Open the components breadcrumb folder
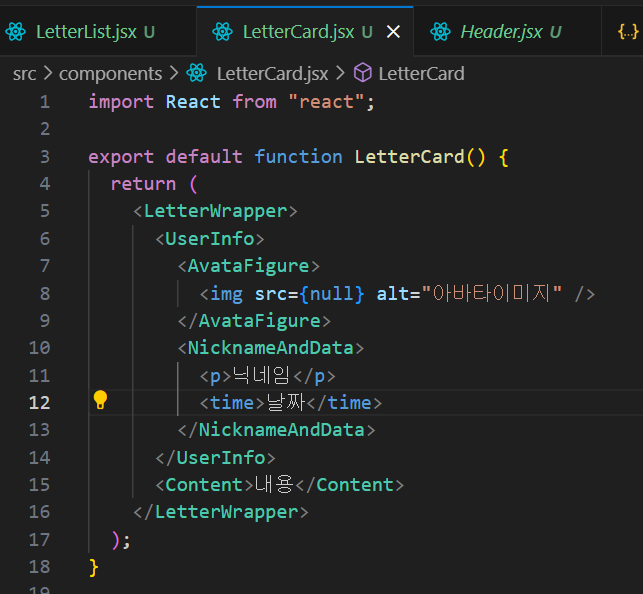643x594 pixels. click(111, 74)
